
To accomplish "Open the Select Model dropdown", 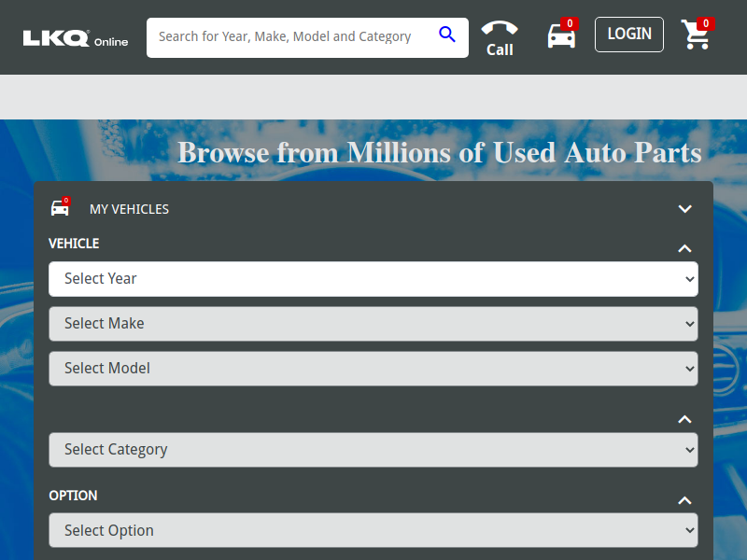I will coord(373,369).
